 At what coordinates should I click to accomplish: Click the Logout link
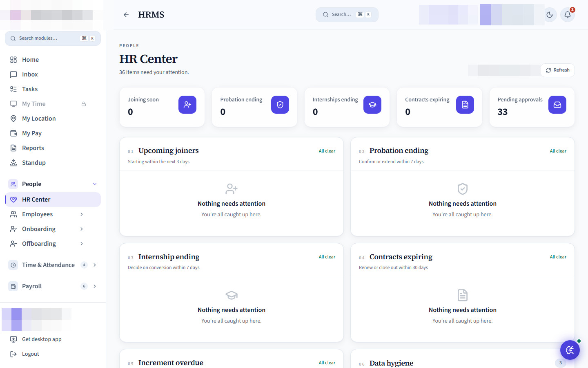[x=31, y=354]
